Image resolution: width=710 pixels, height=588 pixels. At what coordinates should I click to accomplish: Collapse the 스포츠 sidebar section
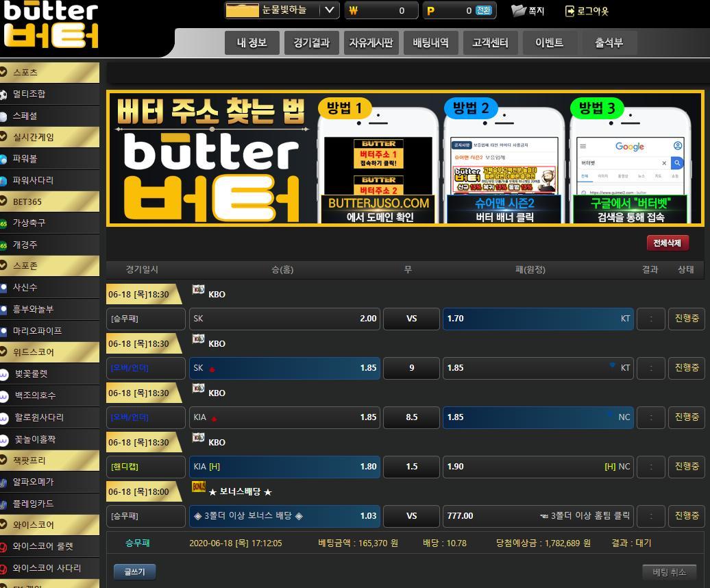(x=3, y=72)
